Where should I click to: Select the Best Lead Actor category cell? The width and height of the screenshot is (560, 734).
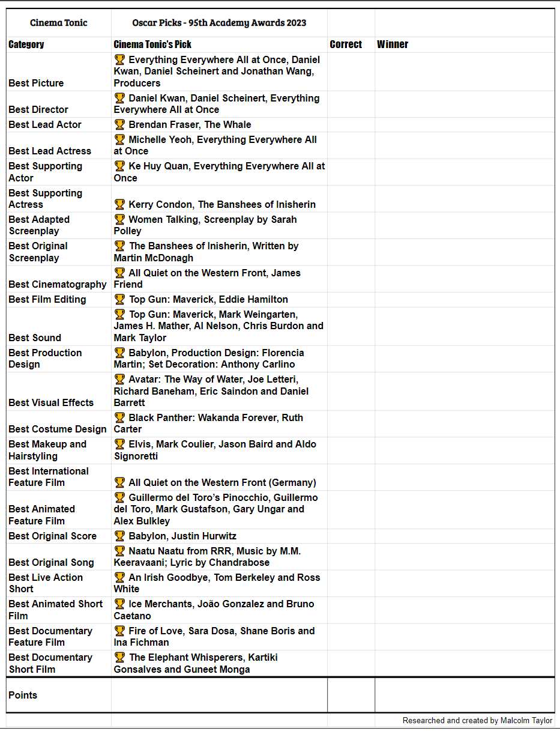tap(59, 124)
